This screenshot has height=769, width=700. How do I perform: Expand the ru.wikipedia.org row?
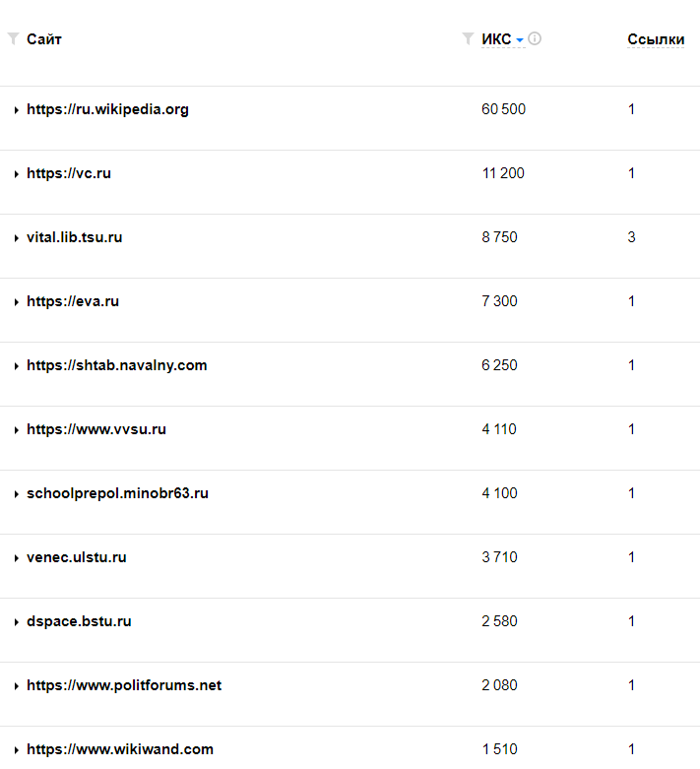tap(17, 110)
